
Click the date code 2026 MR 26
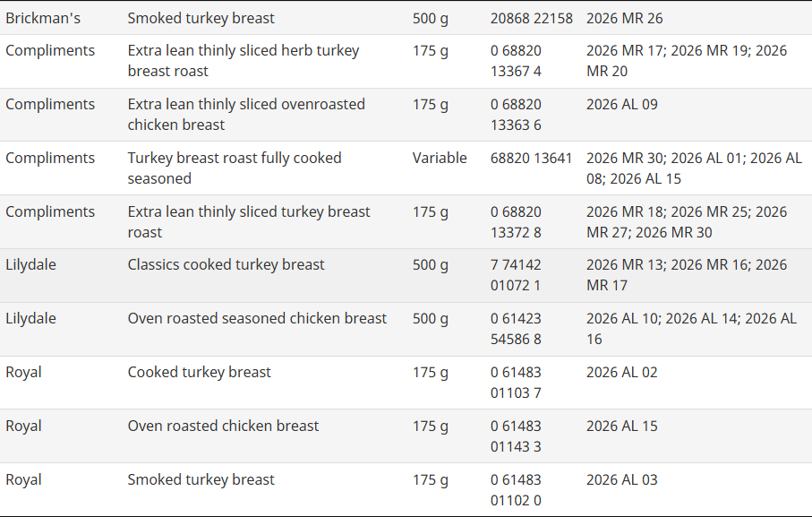point(625,18)
